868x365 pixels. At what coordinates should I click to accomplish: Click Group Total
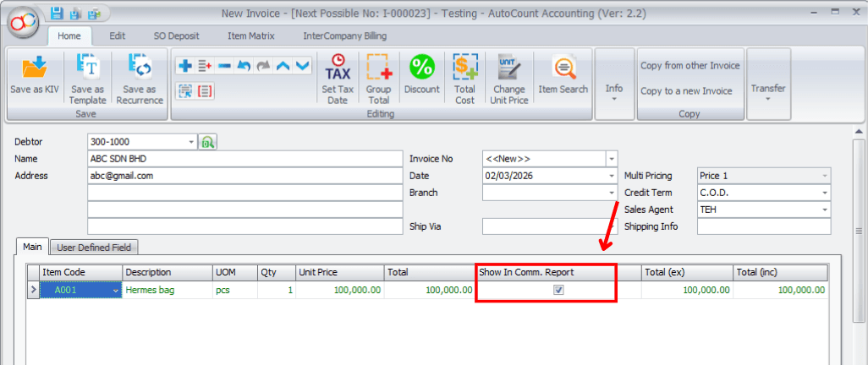[378, 78]
